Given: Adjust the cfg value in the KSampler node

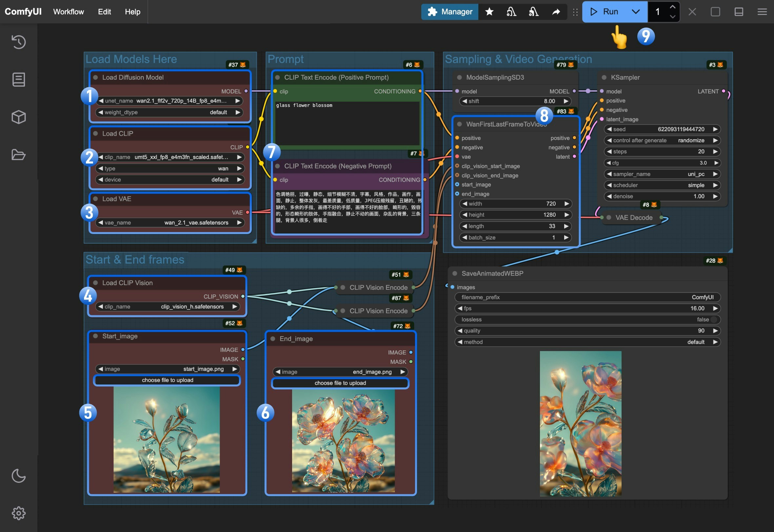Looking at the screenshot, I should (x=662, y=163).
